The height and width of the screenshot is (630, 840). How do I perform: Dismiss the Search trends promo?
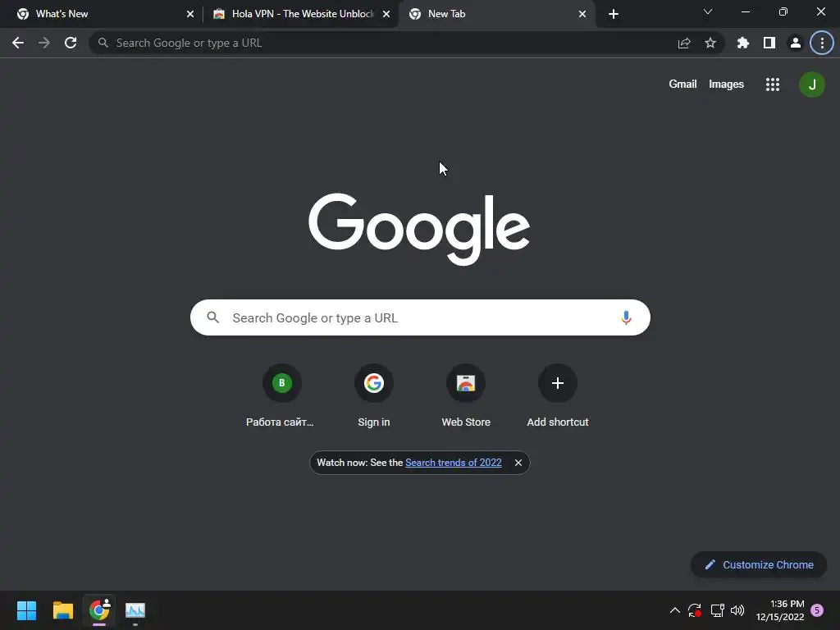click(518, 463)
